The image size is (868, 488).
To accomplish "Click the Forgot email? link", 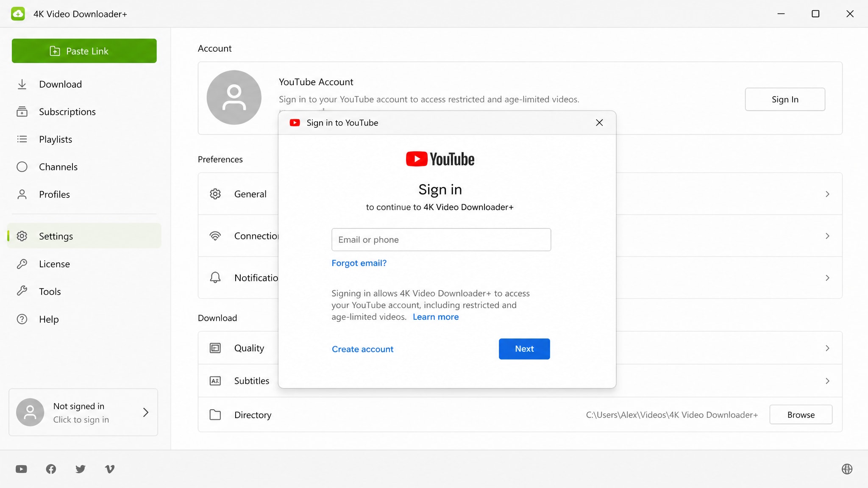I will [x=359, y=263].
